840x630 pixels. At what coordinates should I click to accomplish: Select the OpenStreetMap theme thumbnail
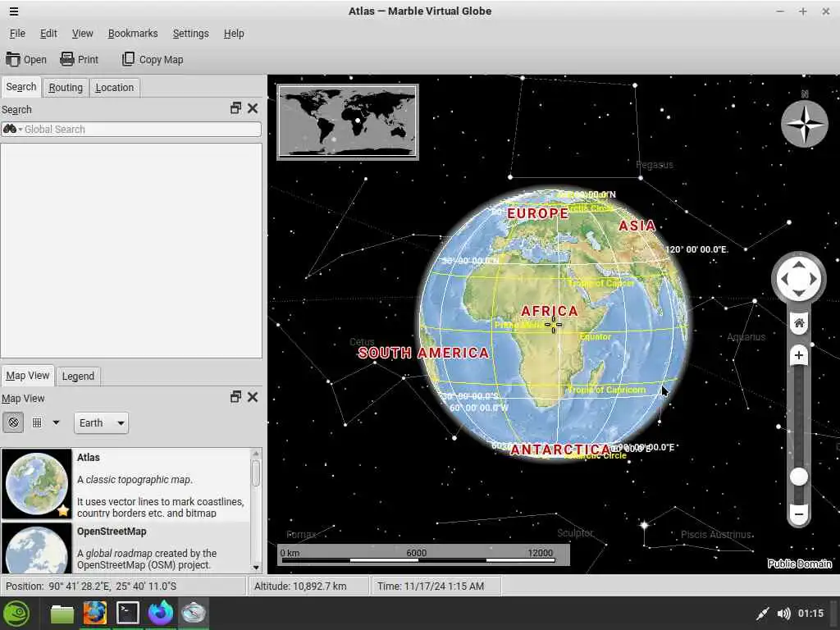pos(36,549)
